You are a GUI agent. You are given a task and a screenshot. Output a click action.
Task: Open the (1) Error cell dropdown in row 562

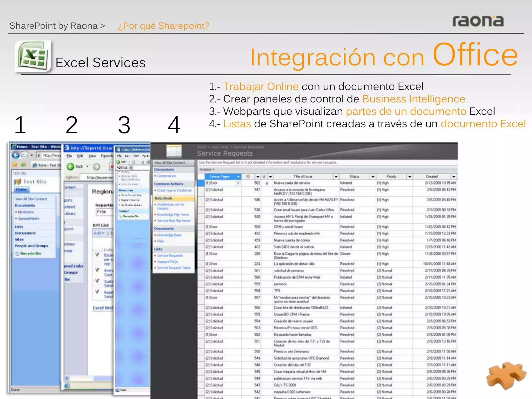coord(238,183)
